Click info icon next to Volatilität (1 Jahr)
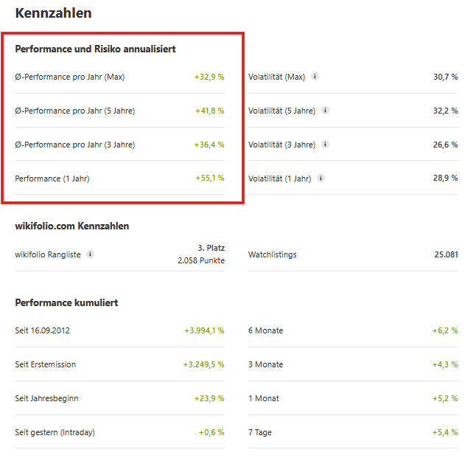Image resolution: width=476 pixels, height=458 pixels. click(x=321, y=178)
